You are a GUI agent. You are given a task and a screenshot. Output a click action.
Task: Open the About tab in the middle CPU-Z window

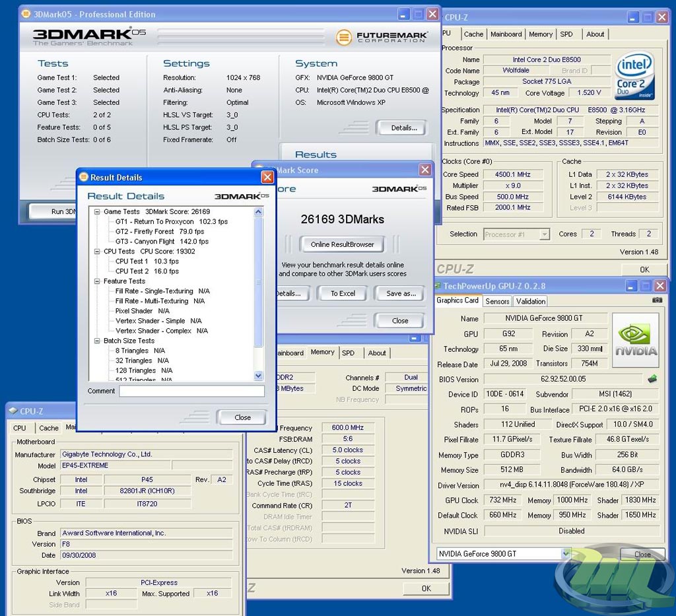click(x=377, y=353)
